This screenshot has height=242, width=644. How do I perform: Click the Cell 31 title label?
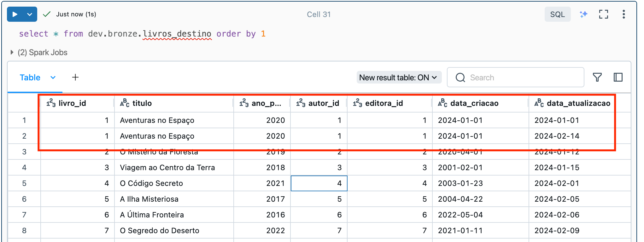319,14
